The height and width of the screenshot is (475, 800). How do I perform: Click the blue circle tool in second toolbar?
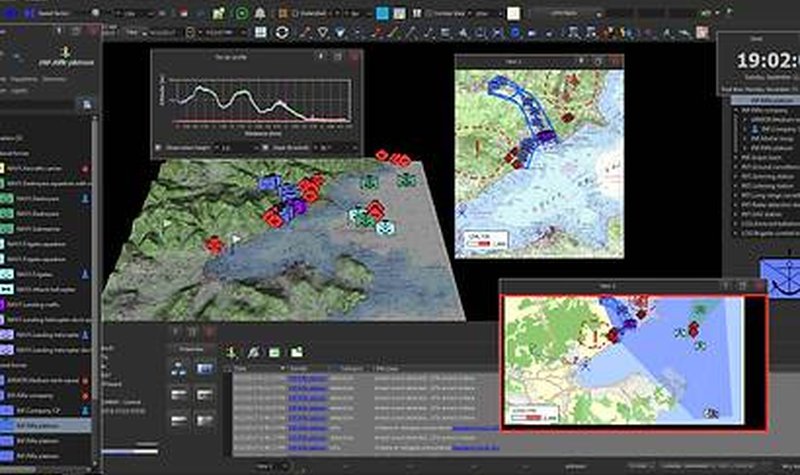tap(515, 33)
